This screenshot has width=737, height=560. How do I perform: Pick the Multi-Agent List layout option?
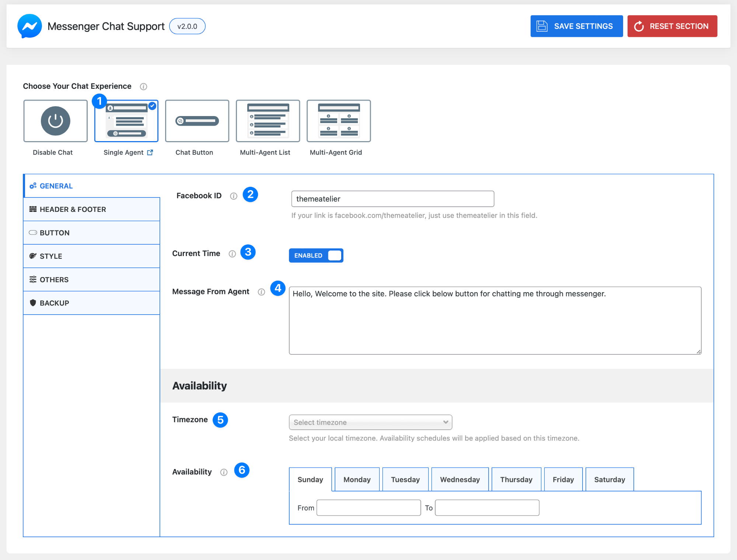click(268, 121)
